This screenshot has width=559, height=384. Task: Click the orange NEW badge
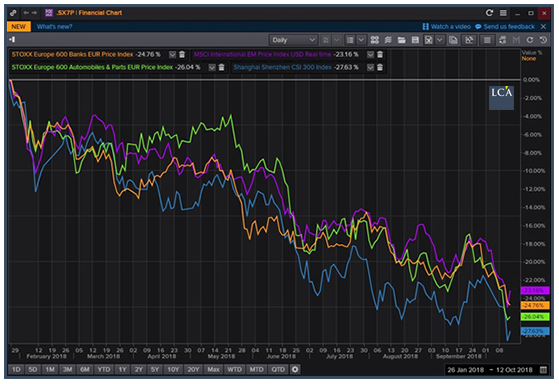click(x=19, y=27)
